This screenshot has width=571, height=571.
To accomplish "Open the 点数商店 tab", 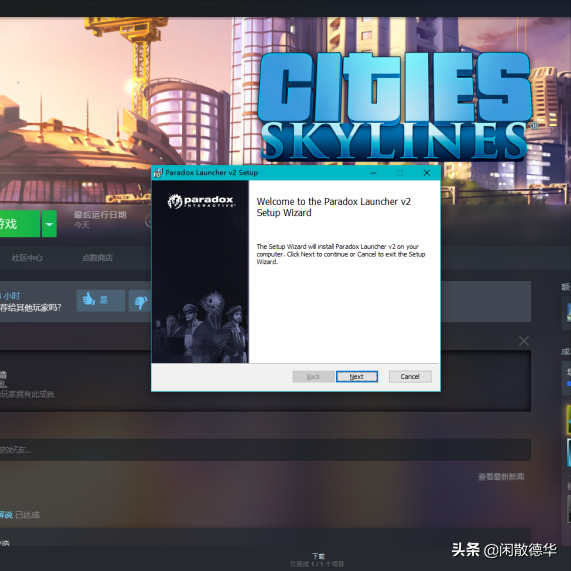I will (97, 258).
